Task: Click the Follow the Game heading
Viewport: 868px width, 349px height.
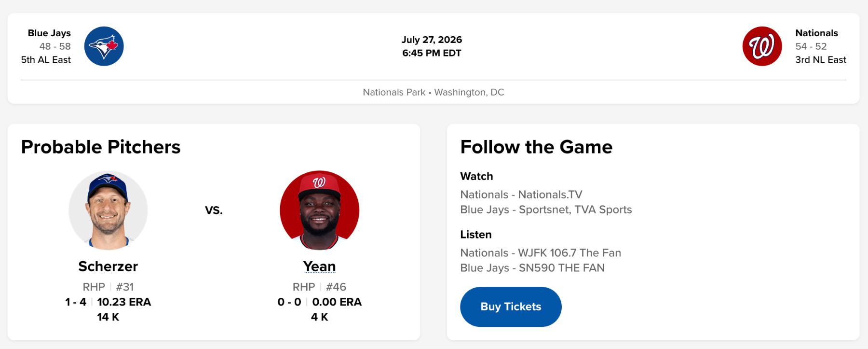Action: 536,147
